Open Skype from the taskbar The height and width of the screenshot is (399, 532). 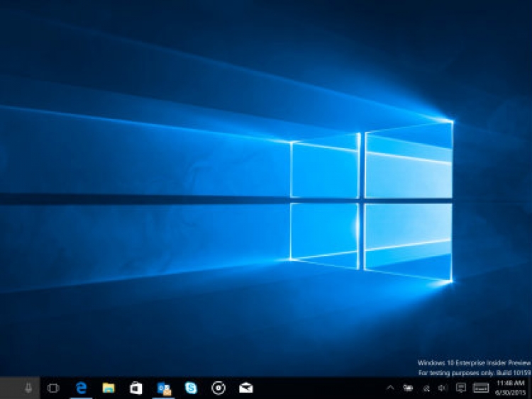[192, 388]
